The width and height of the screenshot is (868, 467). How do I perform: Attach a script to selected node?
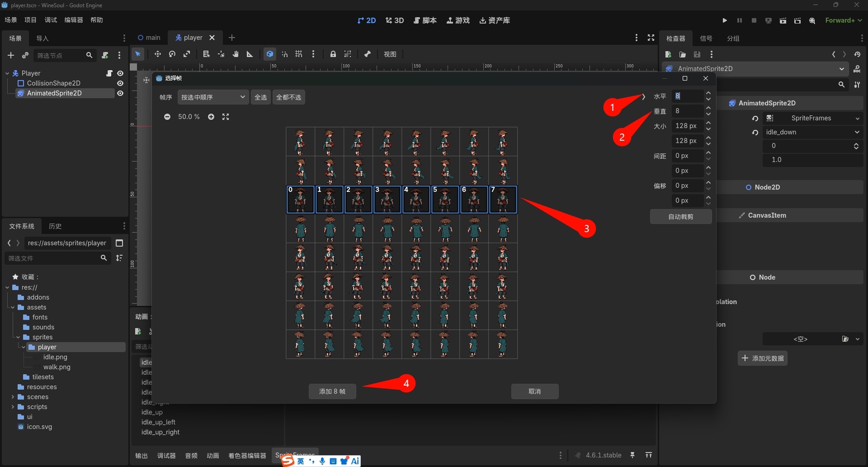tap(105, 55)
